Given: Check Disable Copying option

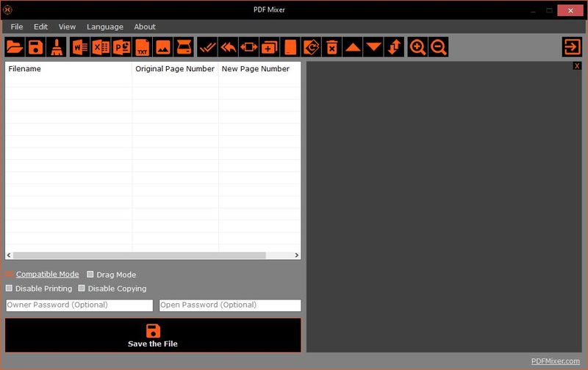Looking at the screenshot, I should (82, 289).
